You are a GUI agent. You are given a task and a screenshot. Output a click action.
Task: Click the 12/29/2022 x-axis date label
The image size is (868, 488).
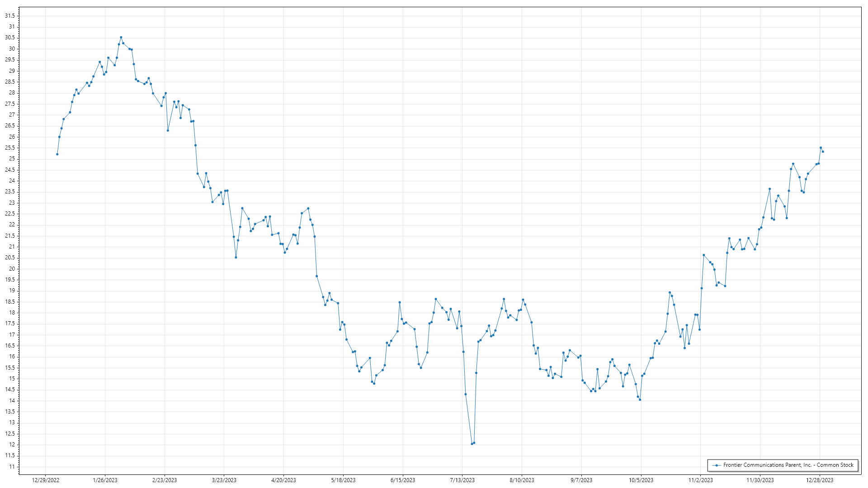tap(46, 480)
